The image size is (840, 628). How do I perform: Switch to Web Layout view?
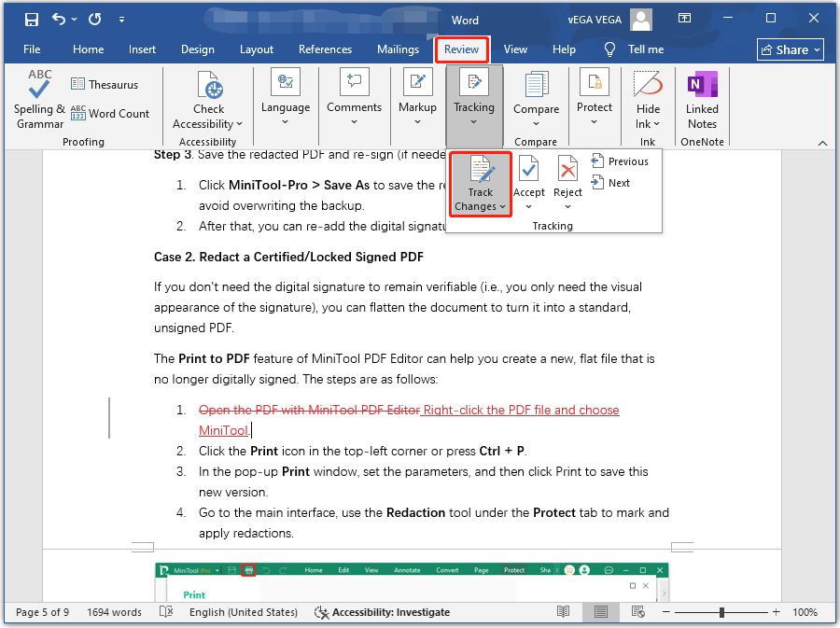pyautogui.click(x=637, y=612)
